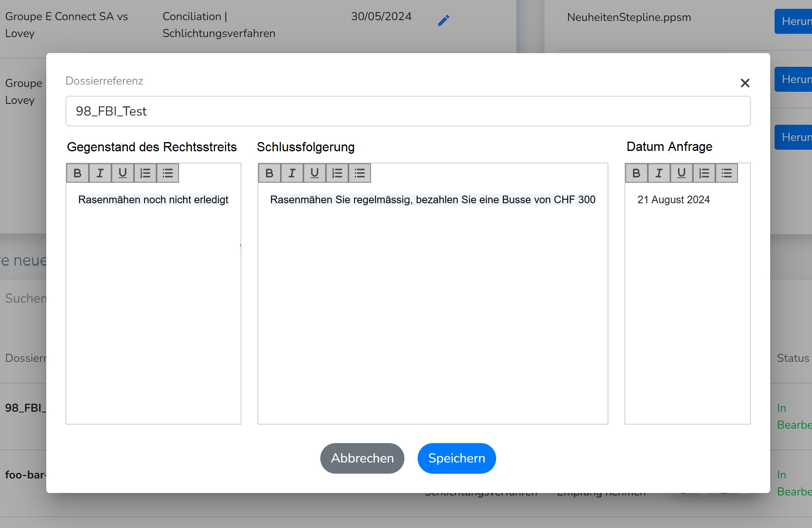Toggle Bold in Schlussfolgerung editor

270,173
